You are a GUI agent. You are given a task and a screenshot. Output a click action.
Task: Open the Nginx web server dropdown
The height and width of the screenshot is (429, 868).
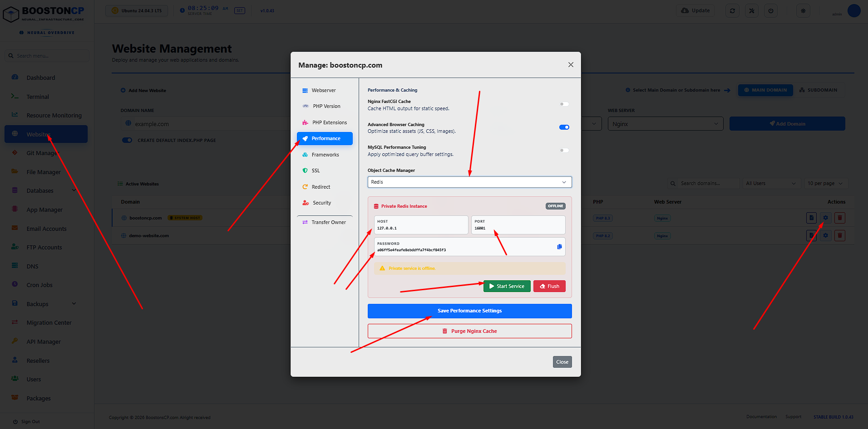pyautogui.click(x=665, y=124)
